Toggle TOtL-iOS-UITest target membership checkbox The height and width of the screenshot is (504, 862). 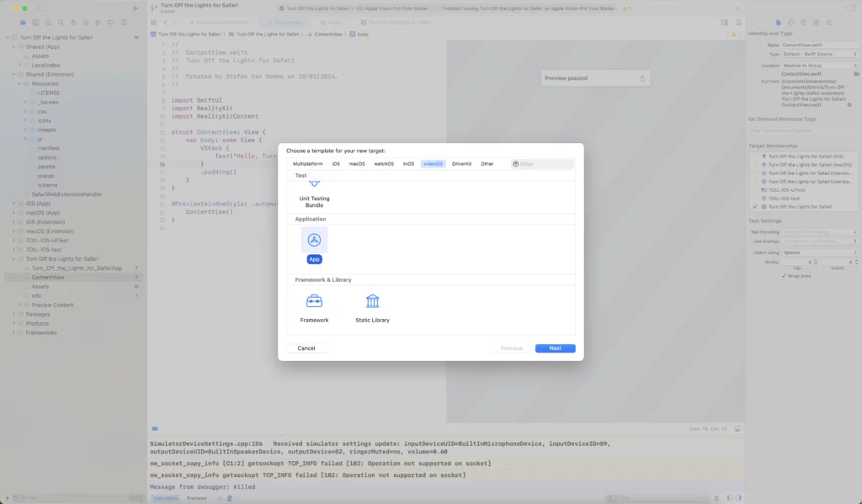[755, 190]
